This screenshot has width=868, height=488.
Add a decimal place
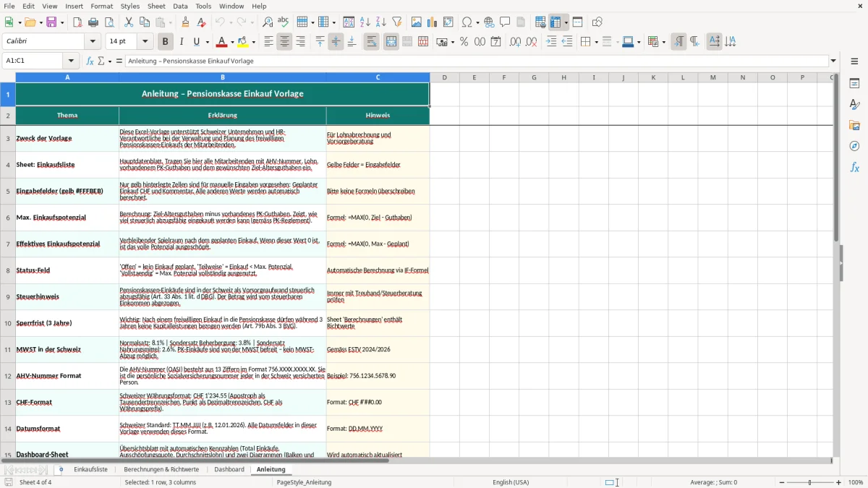(x=515, y=42)
